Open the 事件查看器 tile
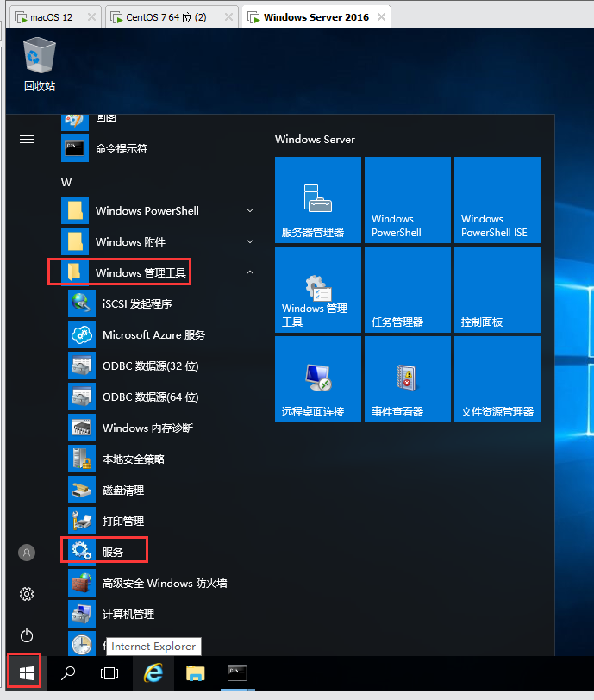This screenshot has width=594, height=700. click(407, 379)
